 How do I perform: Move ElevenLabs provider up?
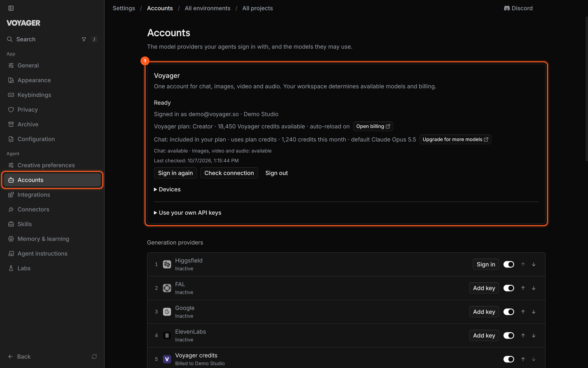523,336
